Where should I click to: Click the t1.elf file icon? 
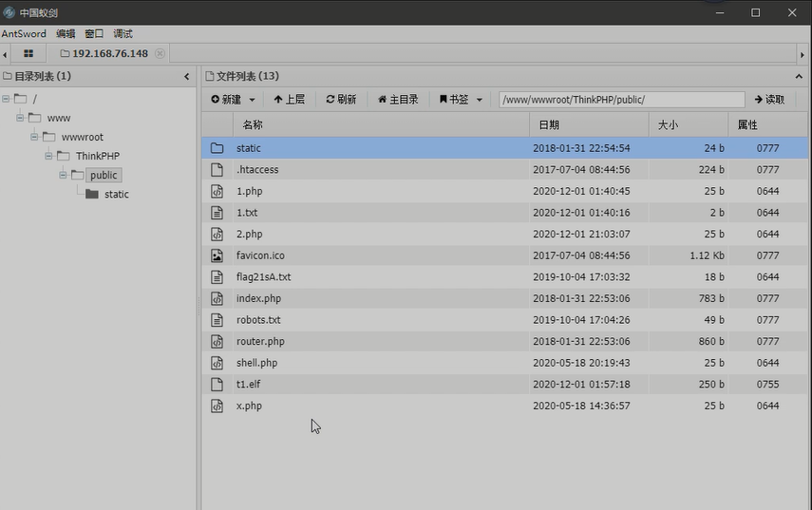(x=217, y=385)
